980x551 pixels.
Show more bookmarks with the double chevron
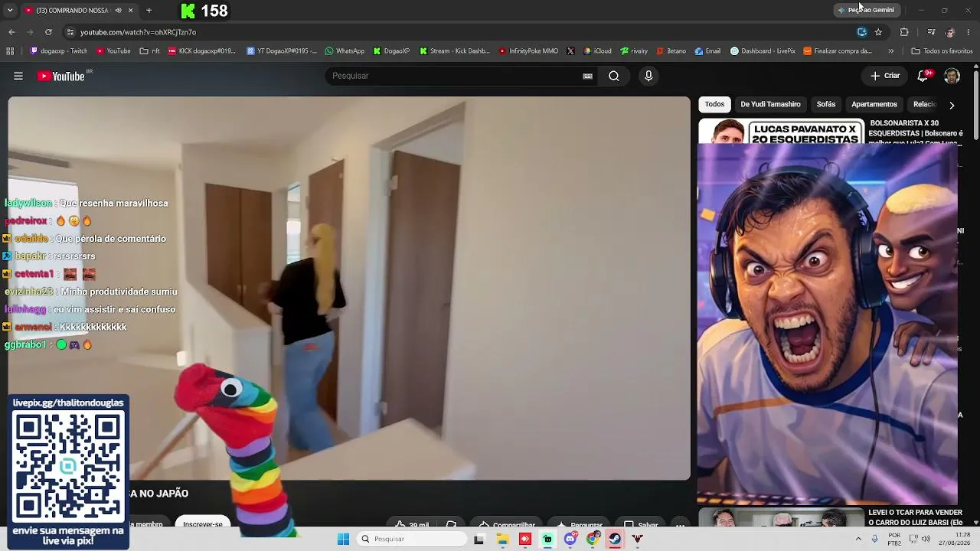pos(890,51)
